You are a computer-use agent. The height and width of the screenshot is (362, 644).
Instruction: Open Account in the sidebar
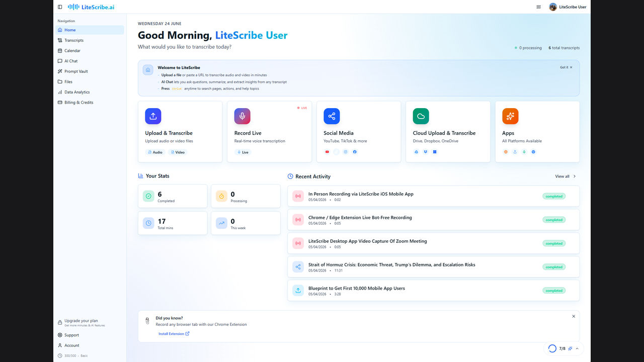[90, 345]
